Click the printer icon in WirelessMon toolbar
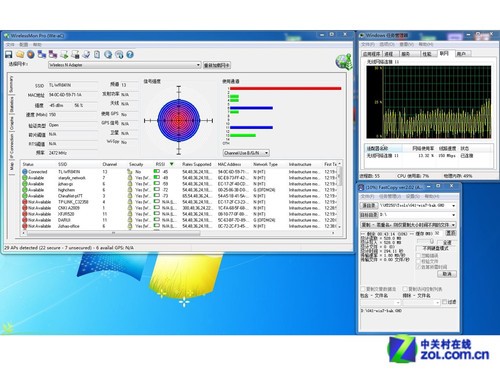This screenshot has height=375, width=500. pos(75,54)
